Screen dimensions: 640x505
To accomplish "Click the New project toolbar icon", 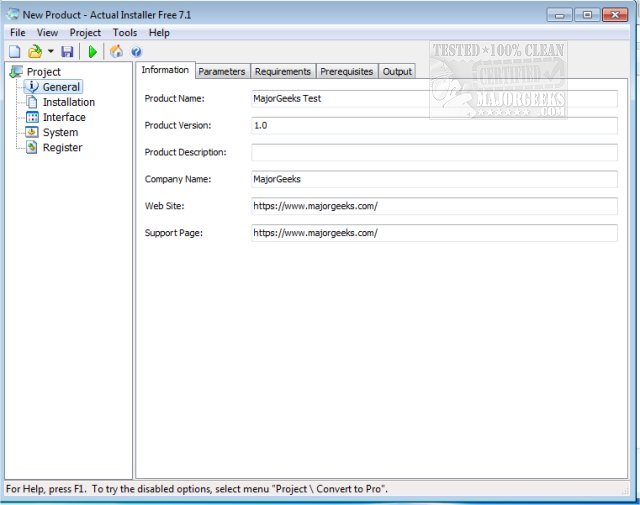I will point(15,51).
